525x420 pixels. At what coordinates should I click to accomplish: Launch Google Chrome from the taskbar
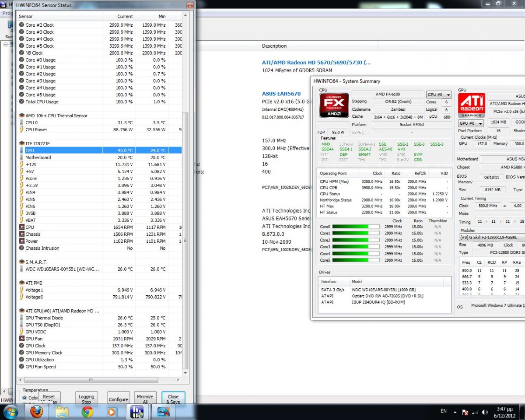(x=87, y=412)
